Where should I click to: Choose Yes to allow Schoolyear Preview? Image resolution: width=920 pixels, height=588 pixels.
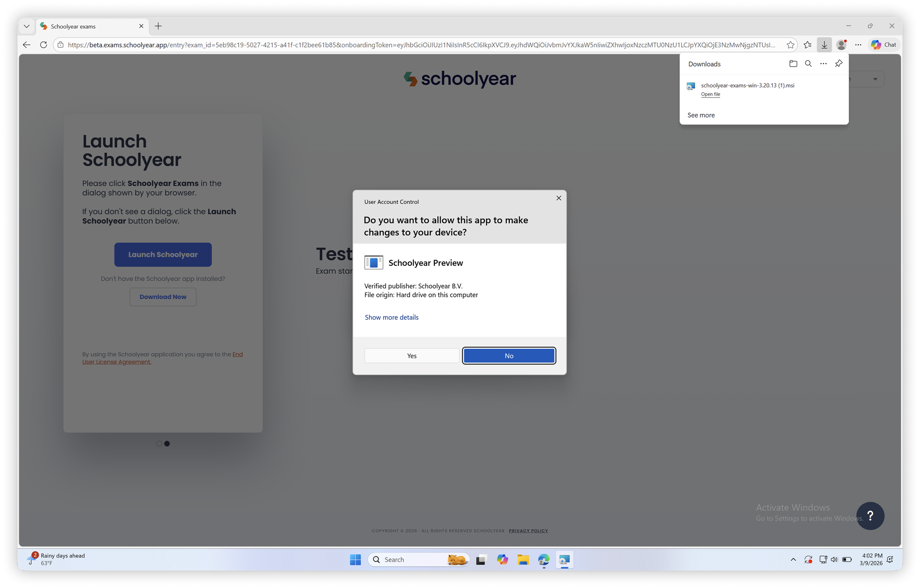tap(411, 355)
